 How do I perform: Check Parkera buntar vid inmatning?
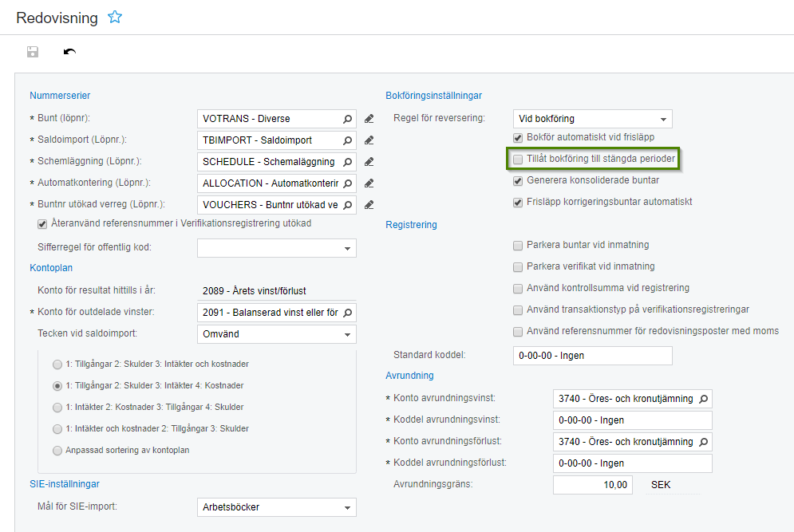click(519, 245)
